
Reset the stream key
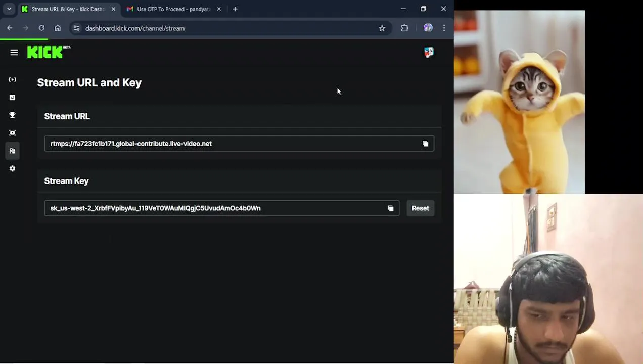[420, 208]
